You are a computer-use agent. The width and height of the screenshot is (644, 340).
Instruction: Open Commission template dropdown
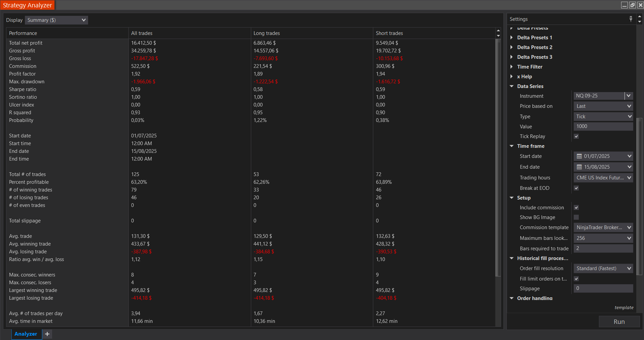coord(603,227)
